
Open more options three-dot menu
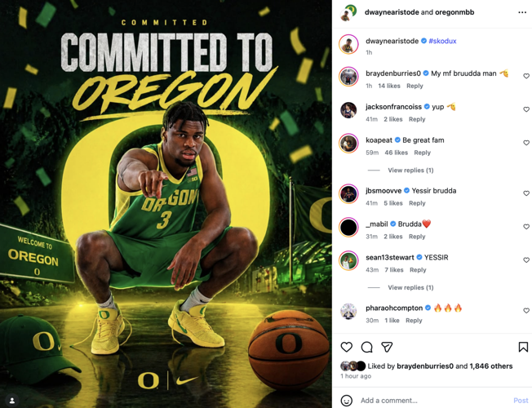[522, 12]
